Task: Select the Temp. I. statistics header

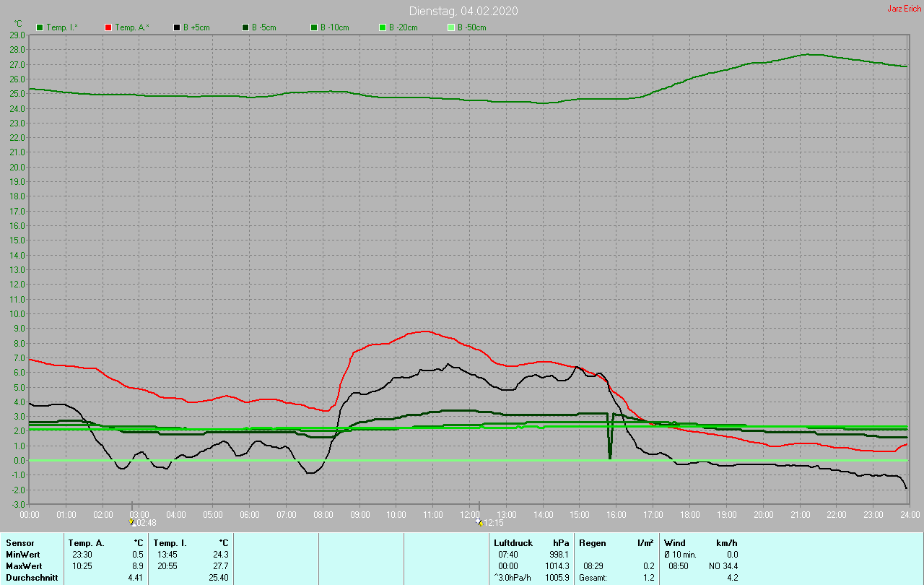Action: [x=170, y=542]
